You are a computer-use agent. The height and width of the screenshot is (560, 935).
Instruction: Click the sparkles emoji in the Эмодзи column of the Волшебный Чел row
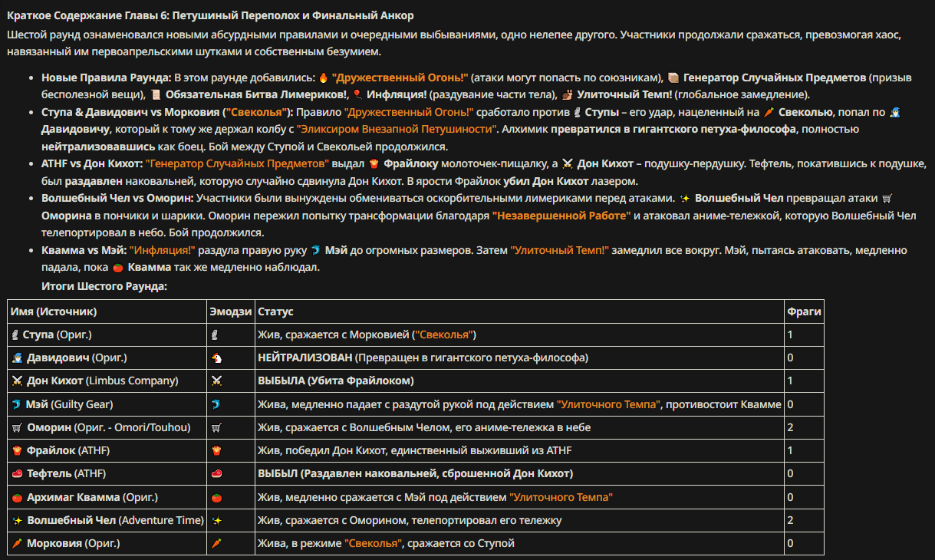(217, 520)
